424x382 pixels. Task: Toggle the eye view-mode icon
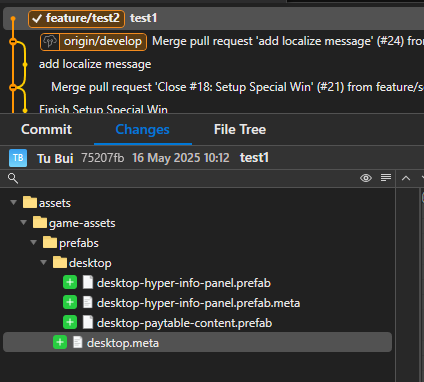(366, 178)
